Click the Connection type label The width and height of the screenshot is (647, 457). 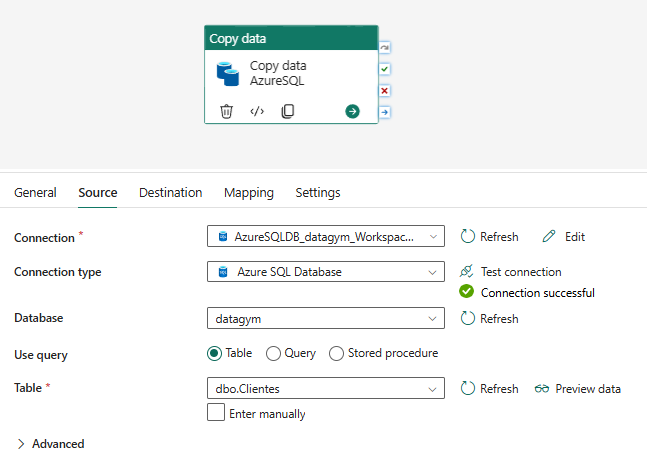58,272
